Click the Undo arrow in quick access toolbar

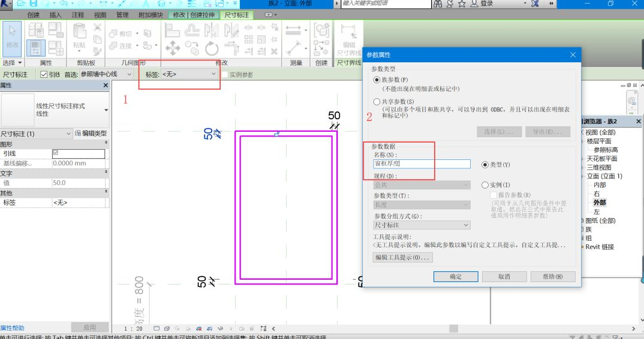[x=64, y=4]
